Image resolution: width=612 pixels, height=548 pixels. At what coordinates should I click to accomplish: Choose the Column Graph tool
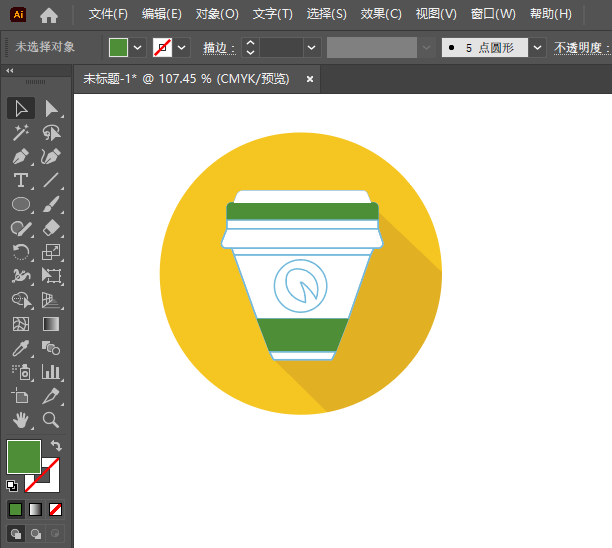(x=51, y=372)
